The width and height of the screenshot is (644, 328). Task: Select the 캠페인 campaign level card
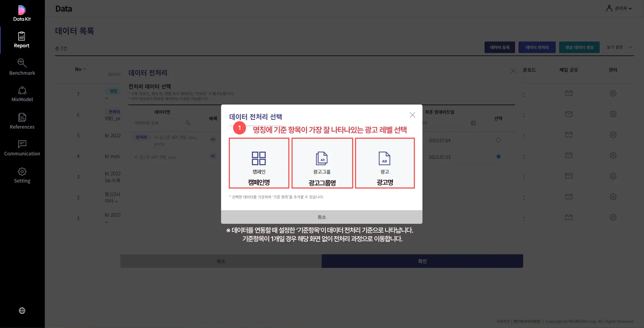coord(259,163)
